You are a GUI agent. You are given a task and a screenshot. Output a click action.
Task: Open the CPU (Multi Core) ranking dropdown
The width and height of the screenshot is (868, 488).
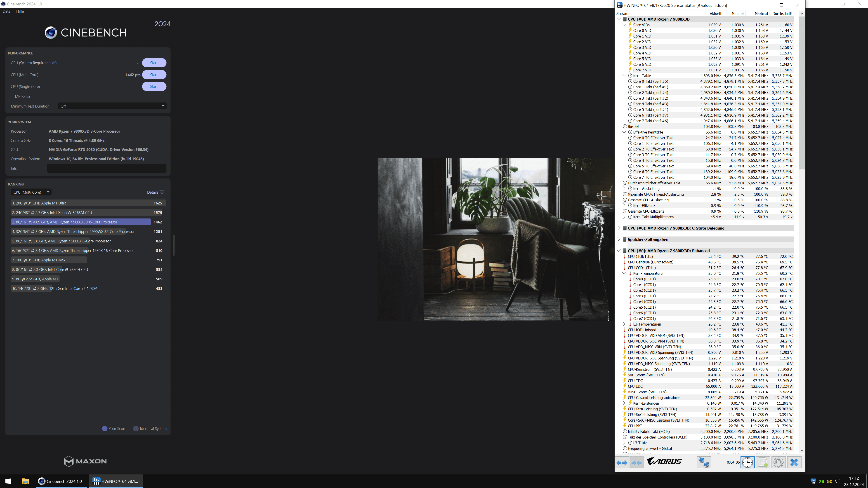pos(31,192)
